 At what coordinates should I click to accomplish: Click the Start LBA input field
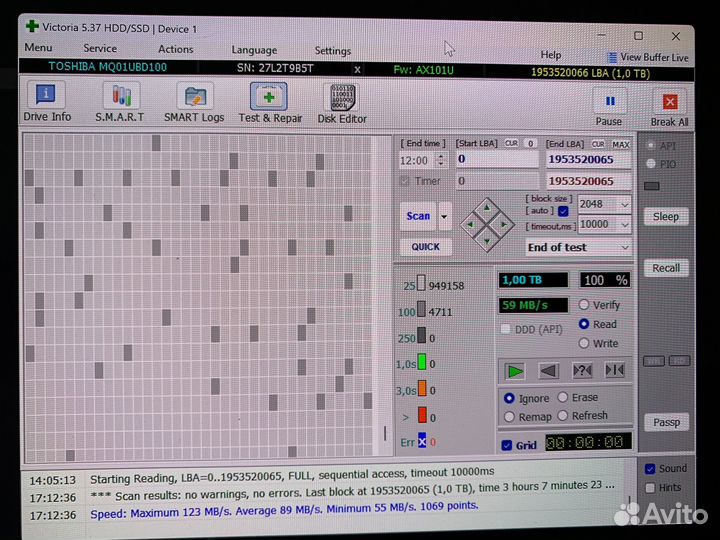click(x=496, y=159)
